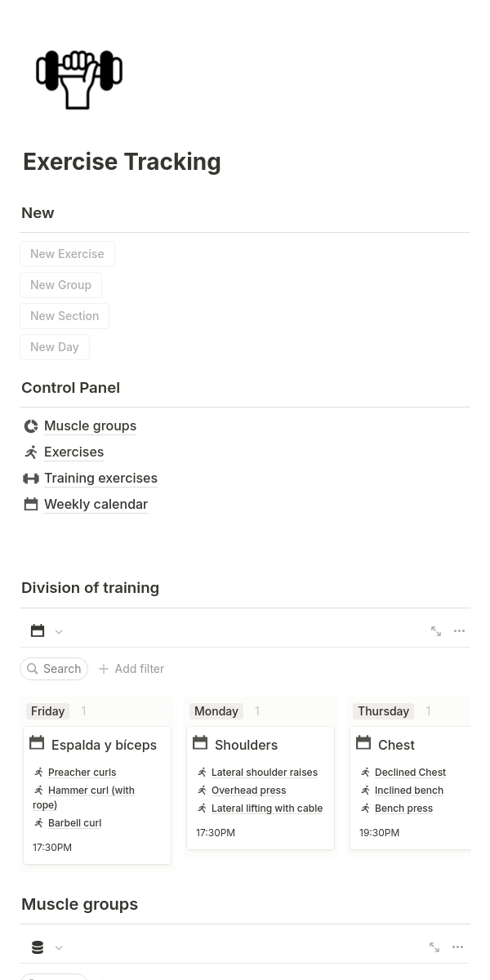Click the dumbbell icon beside Training exercises

[x=31, y=479]
